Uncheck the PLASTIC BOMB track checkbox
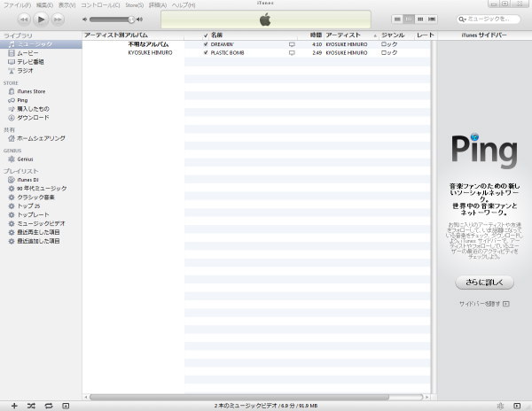The image size is (532, 411). (206, 53)
